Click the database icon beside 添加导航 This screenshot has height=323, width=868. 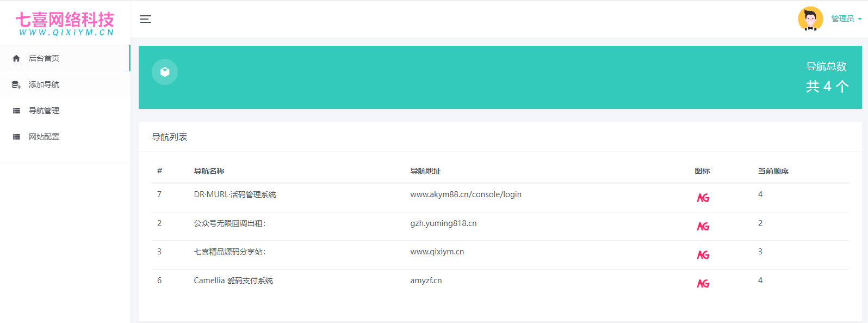(16, 84)
